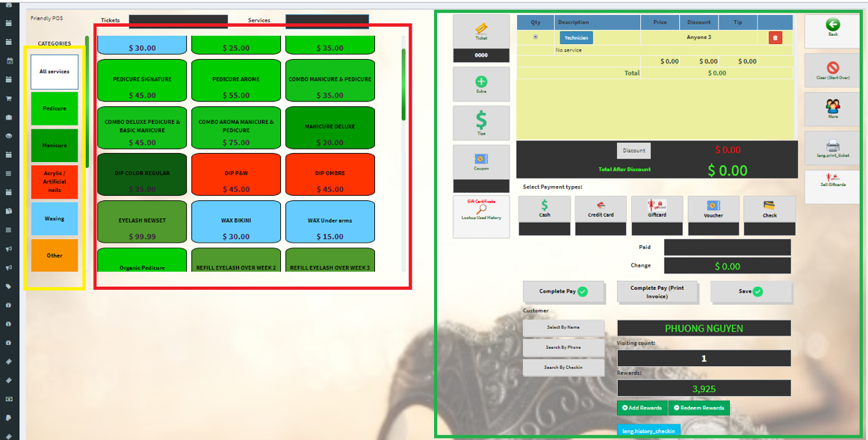The height and width of the screenshot is (440, 868).
Task: Open the tag icon in the sidebar
Action: [x=9, y=286]
